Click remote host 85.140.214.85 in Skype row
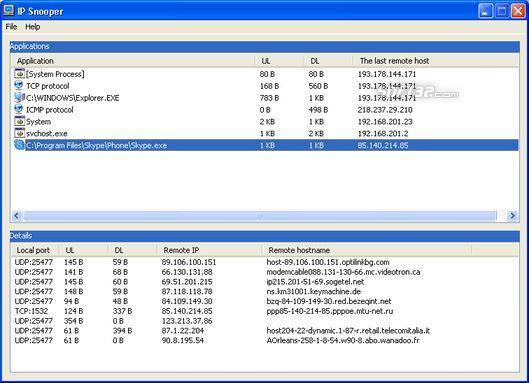 click(x=383, y=145)
